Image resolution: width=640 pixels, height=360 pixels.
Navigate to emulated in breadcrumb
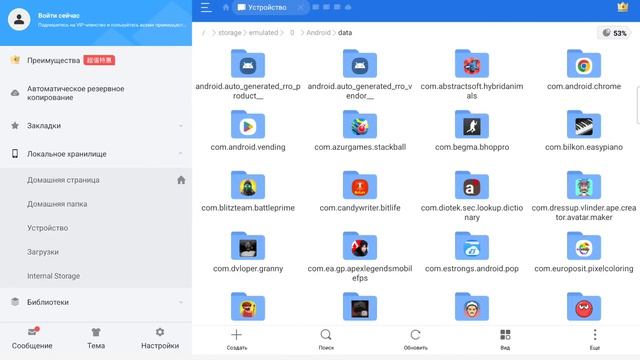tap(263, 33)
